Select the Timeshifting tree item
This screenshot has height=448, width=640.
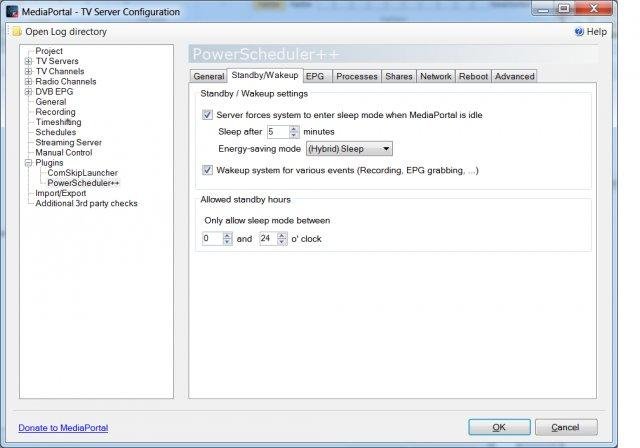[58, 122]
